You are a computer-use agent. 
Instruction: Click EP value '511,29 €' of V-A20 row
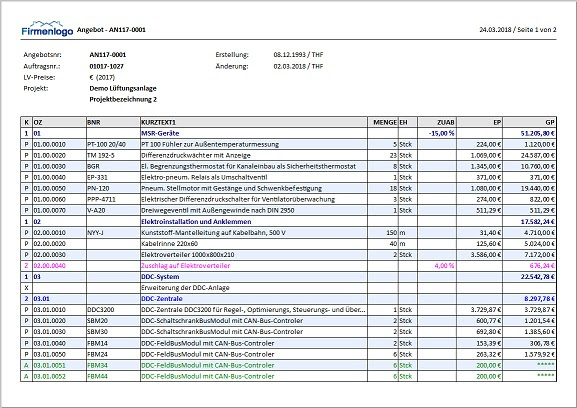[489, 211]
